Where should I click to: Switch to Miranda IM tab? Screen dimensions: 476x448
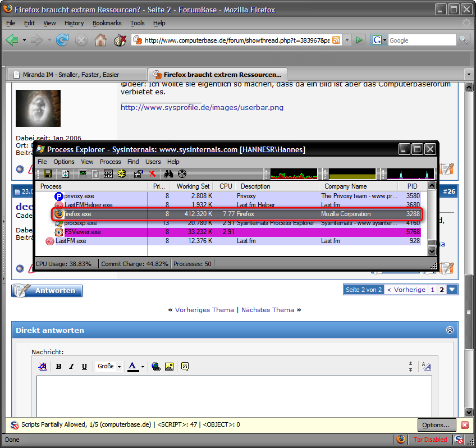click(x=77, y=75)
